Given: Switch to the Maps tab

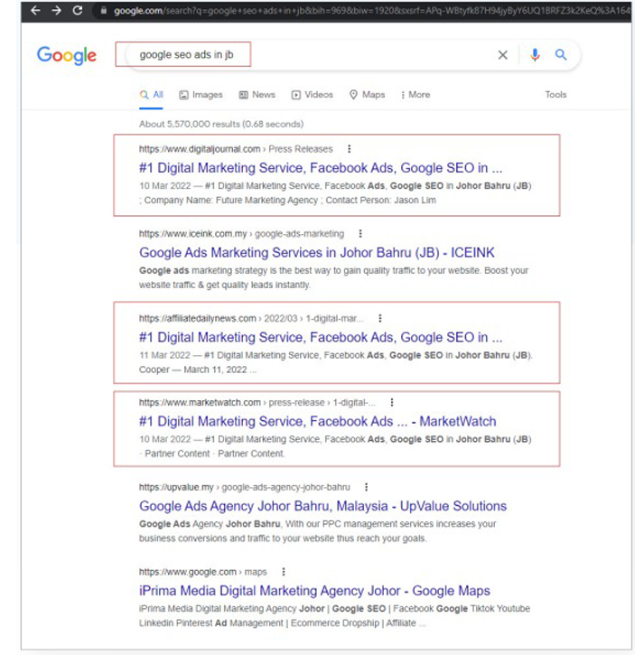Looking at the screenshot, I should coord(367,95).
